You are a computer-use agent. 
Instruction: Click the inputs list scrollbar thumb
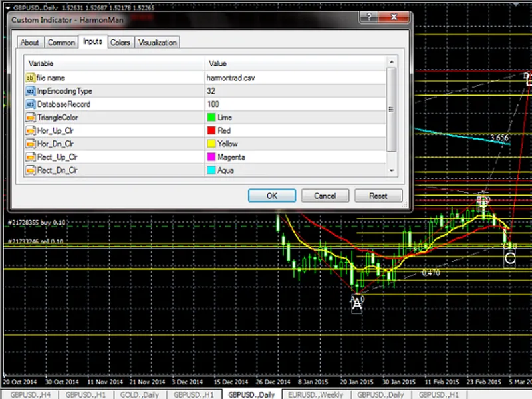392,109
